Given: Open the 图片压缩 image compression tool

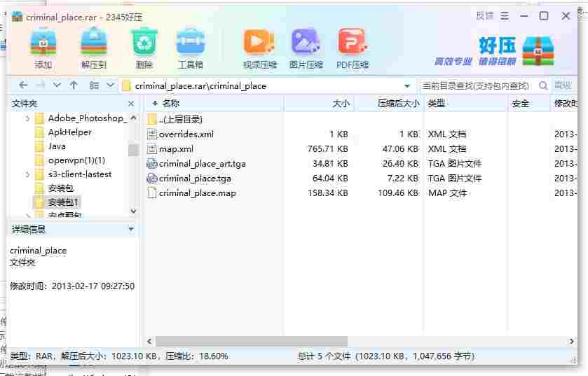Looking at the screenshot, I should [x=306, y=49].
